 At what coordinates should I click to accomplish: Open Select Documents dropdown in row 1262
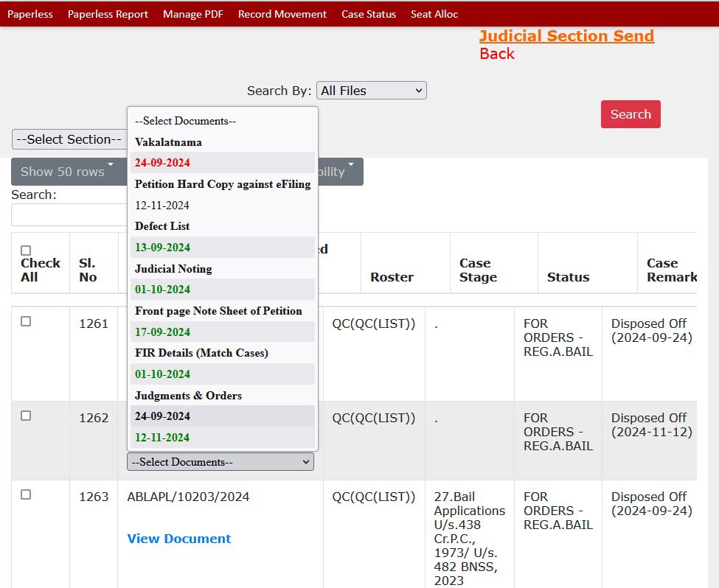[220, 462]
